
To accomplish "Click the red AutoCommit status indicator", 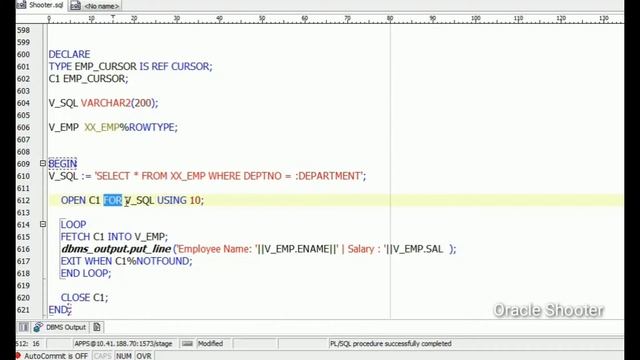I will click(x=18, y=356).
